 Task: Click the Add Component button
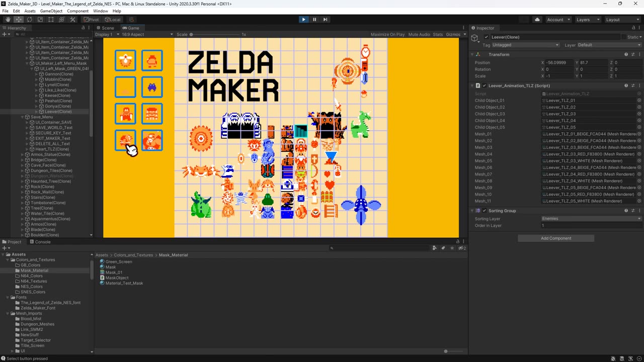coord(556,238)
